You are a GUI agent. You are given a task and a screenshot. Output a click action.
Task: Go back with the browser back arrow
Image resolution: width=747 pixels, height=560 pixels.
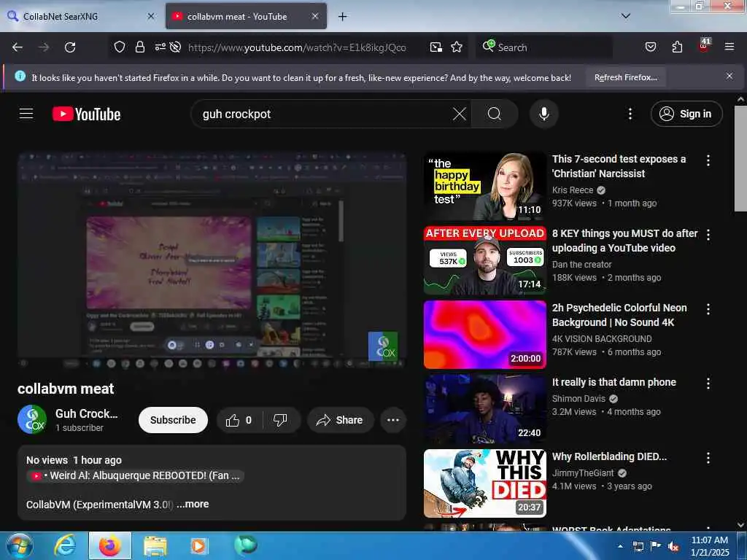point(18,47)
